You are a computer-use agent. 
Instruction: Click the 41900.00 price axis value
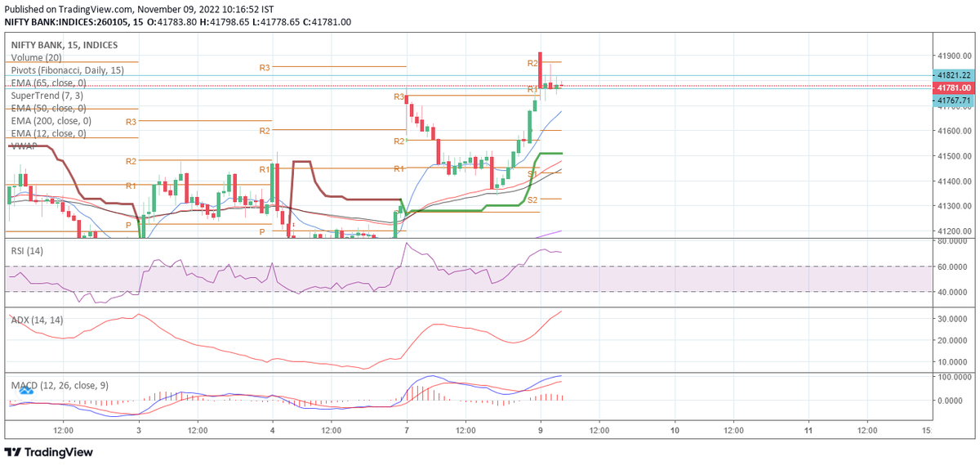click(x=955, y=56)
